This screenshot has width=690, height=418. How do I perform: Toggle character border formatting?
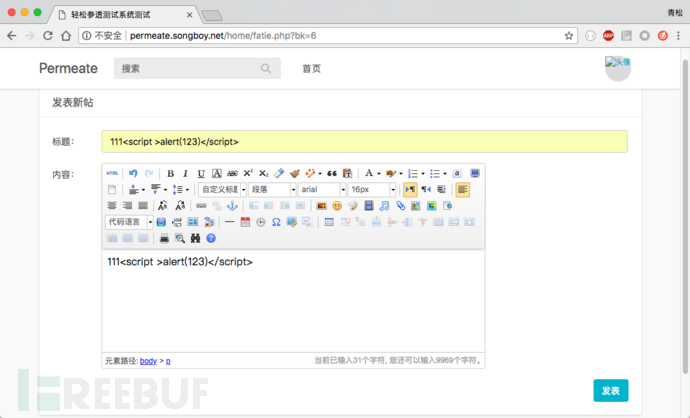pyautogui.click(x=217, y=173)
